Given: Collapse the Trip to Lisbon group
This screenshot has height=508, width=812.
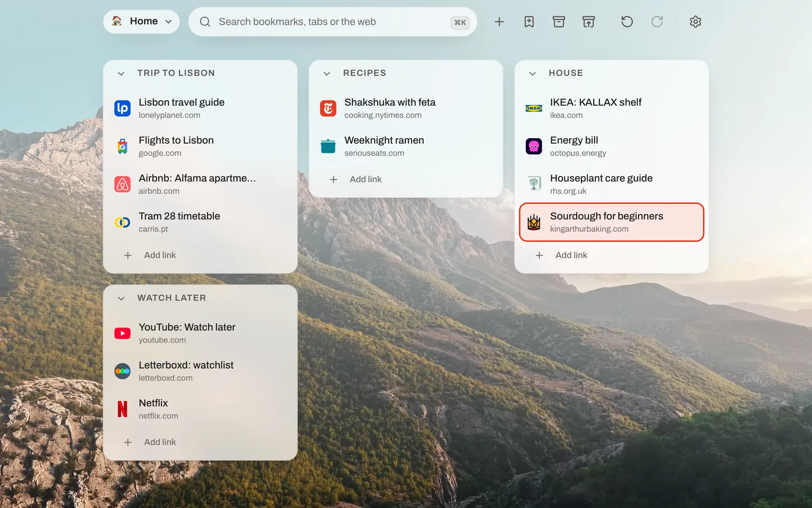Looking at the screenshot, I should [x=121, y=74].
